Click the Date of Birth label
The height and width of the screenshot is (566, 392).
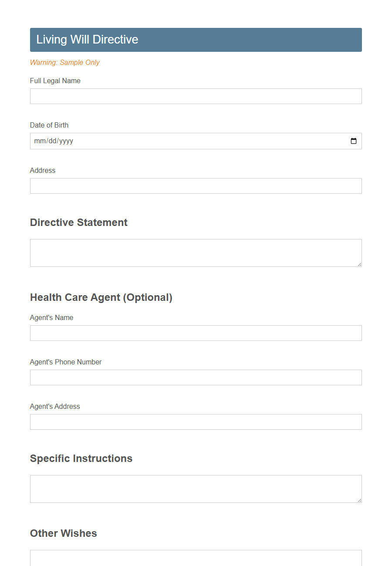point(49,125)
